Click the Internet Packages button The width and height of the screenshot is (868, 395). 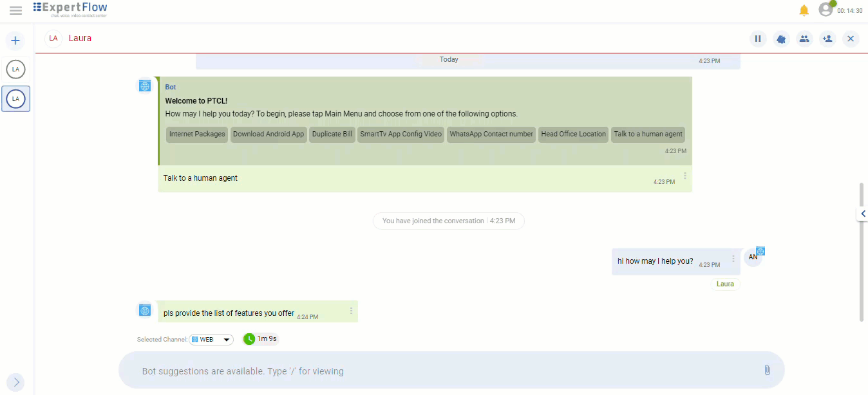point(197,134)
